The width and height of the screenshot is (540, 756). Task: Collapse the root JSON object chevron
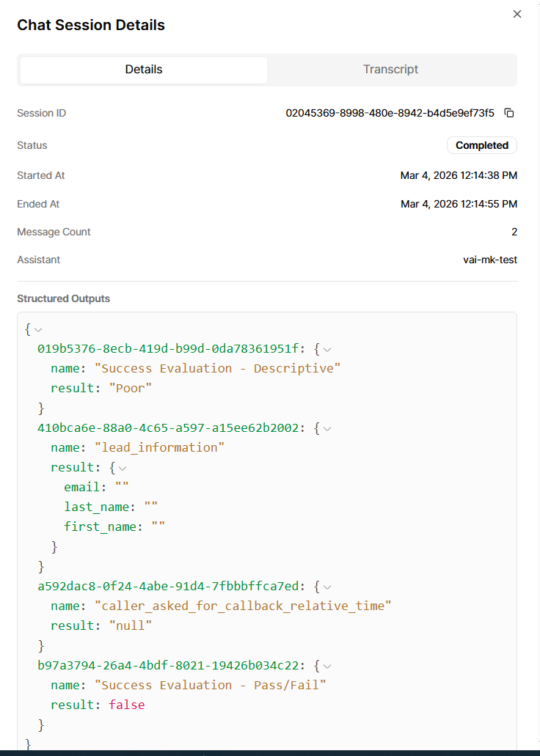click(x=38, y=329)
